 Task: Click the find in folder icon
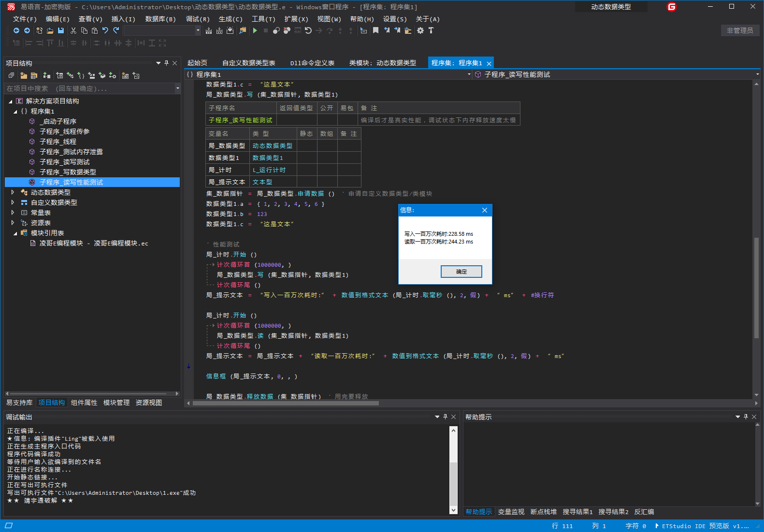[243, 30]
